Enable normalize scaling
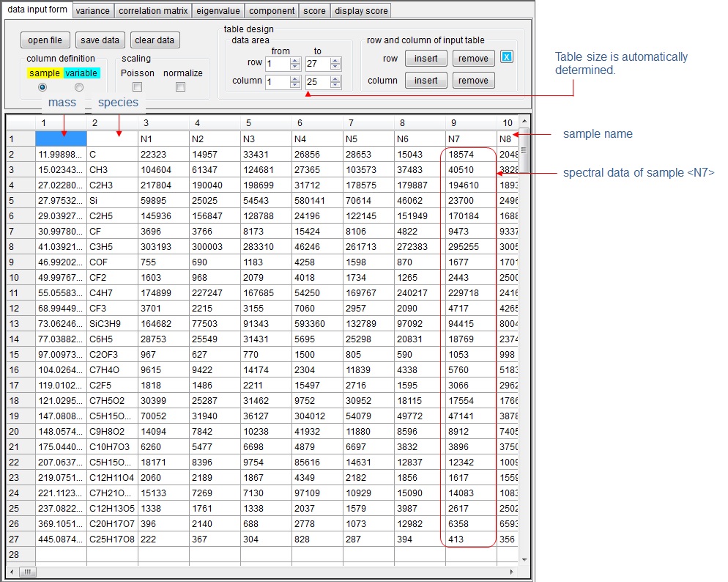The width and height of the screenshot is (728, 582). 179,86
